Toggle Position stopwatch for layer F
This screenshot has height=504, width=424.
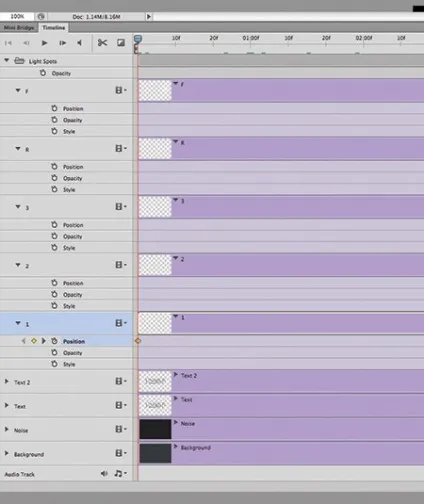click(x=54, y=108)
